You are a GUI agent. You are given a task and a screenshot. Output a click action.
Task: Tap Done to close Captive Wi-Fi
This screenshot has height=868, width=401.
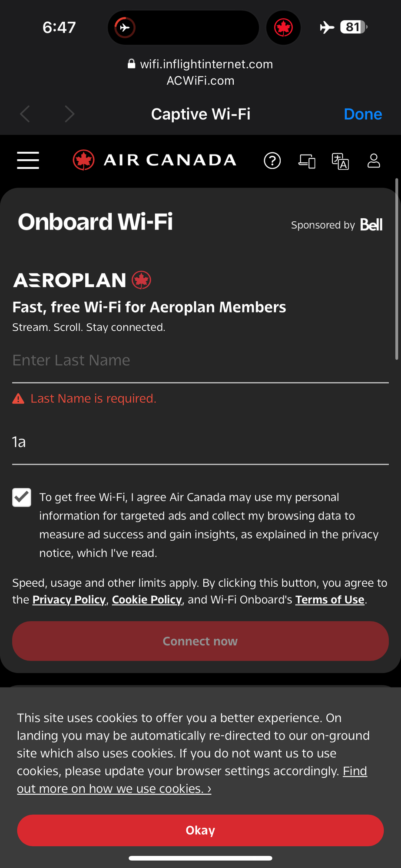coord(363,114)
